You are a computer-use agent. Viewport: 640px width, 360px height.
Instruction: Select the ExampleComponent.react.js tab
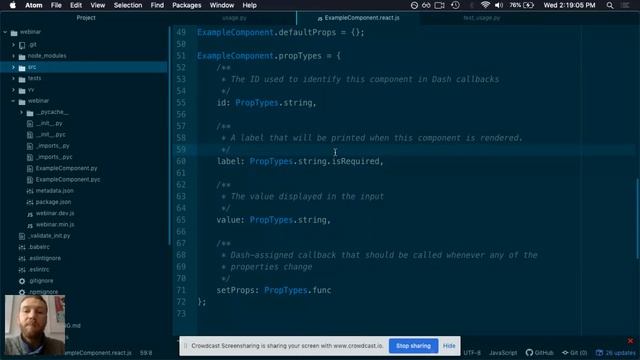click(x=358, y=18)
